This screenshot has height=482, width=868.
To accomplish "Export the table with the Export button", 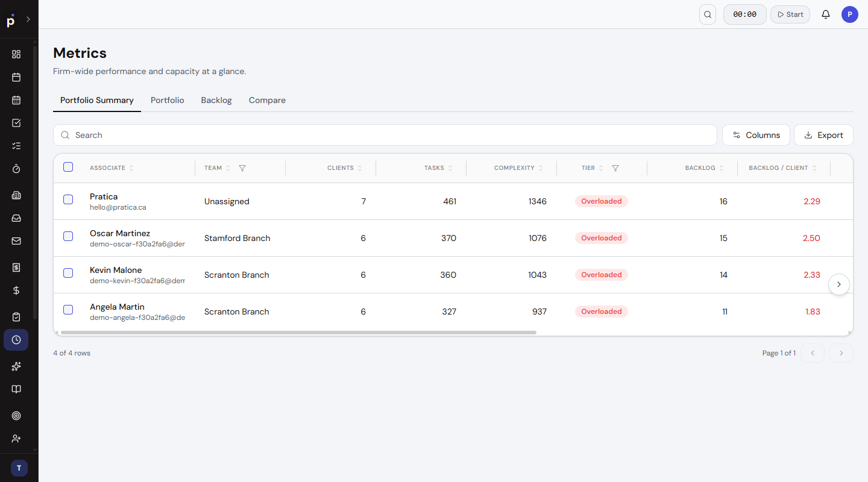I will point(823,135).
